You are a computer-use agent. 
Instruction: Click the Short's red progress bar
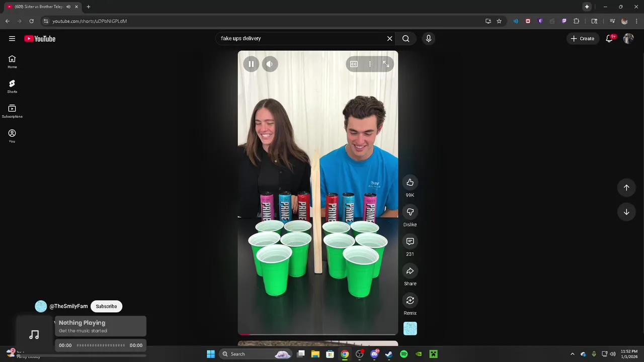(317, 334)
